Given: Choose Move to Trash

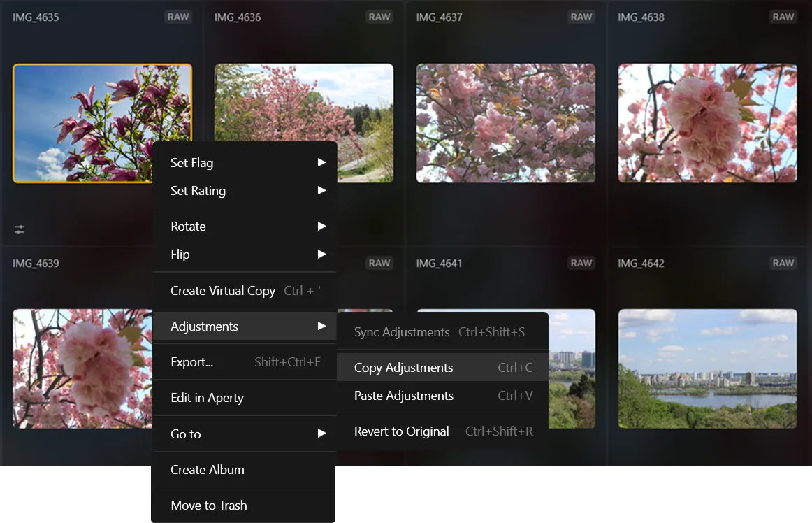Looking at the screenshot, I should coord(245,506).
